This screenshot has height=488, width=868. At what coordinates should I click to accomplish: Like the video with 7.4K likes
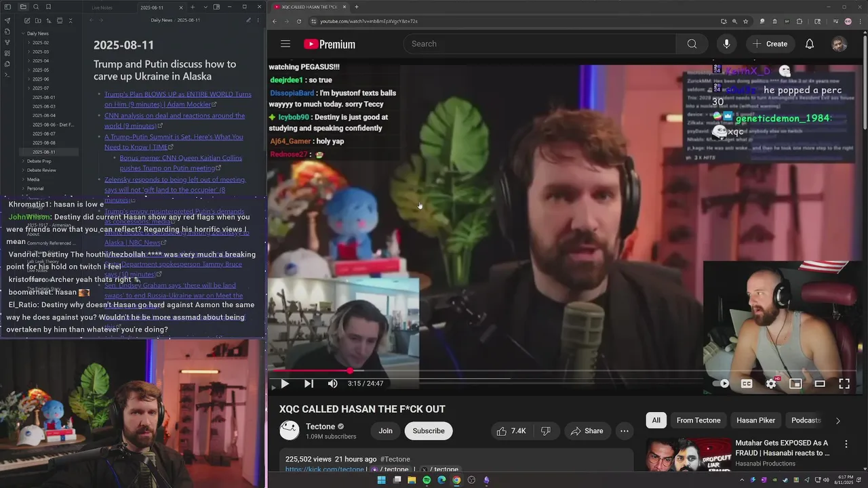(x=511, y=431)
